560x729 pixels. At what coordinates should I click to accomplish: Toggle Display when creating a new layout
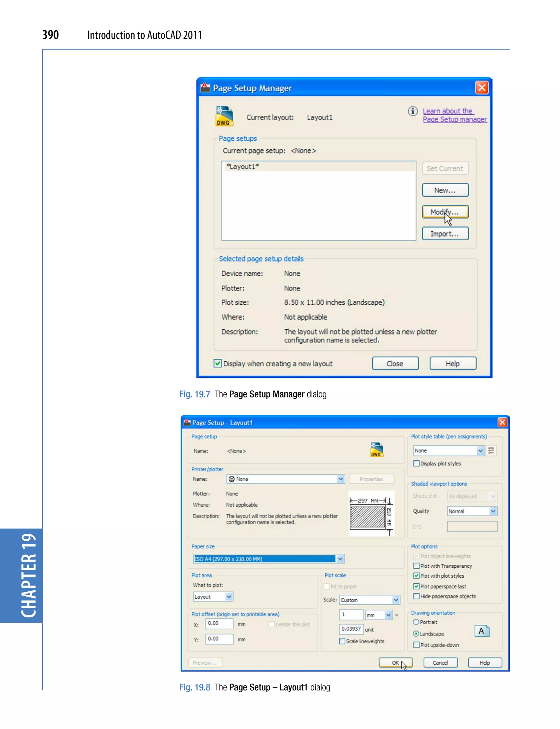click(x=218, y=363)
